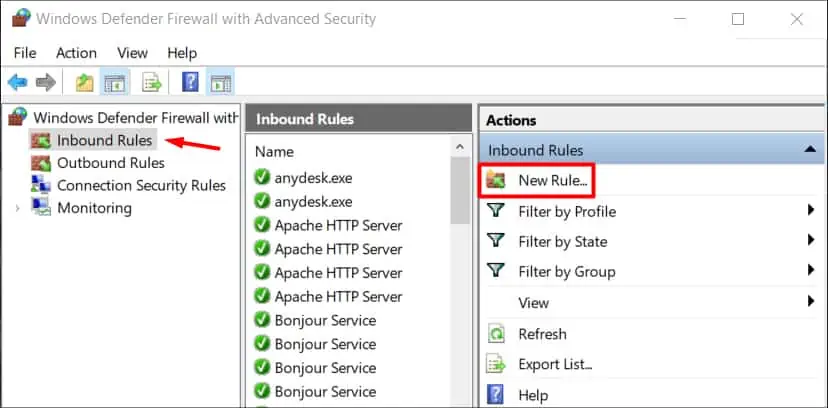Click the Refresh icon in Actions pane
828x408 pixels.
(x=496, y=334)
